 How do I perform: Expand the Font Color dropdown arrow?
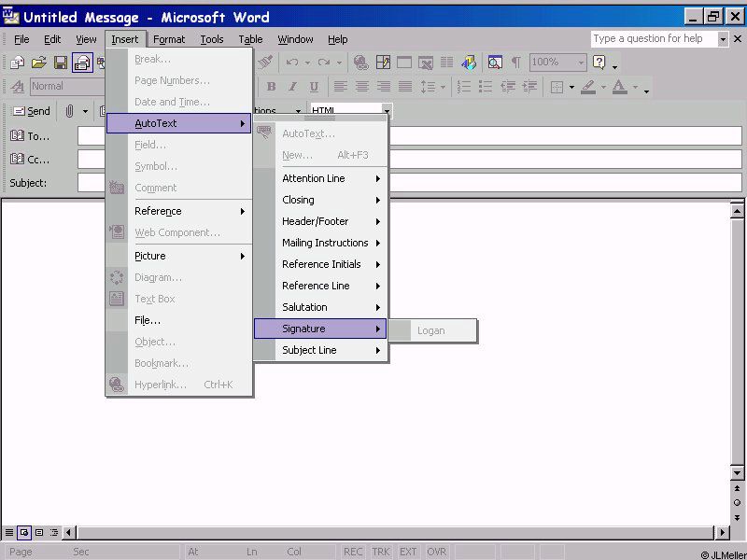(635, 87)
